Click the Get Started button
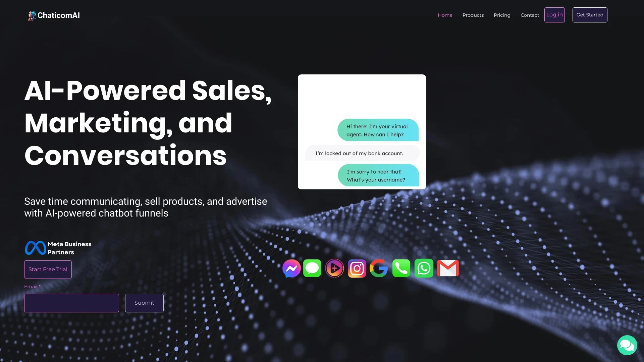This screenshot has width=644, height=362. [x=590, y=15]
